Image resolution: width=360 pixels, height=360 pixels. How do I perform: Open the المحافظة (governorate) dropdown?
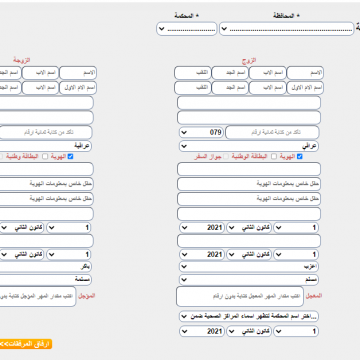(x=286, y=29)
